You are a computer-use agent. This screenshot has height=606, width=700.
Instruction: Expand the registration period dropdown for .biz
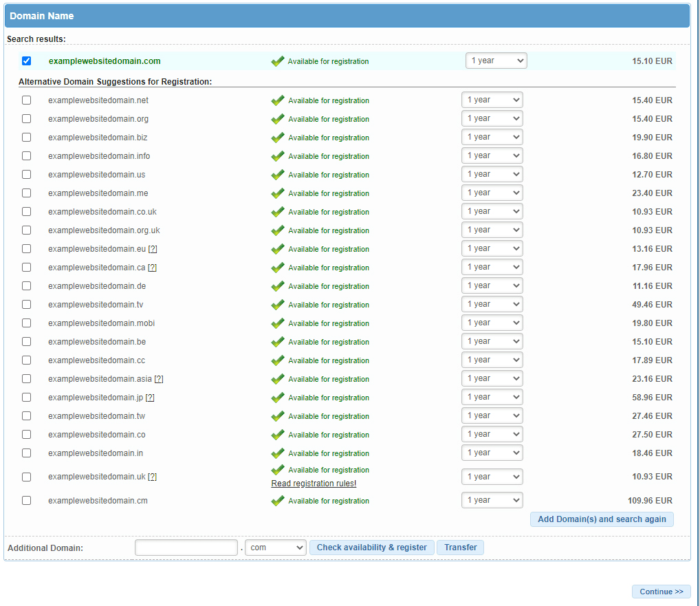pos(492,137)
